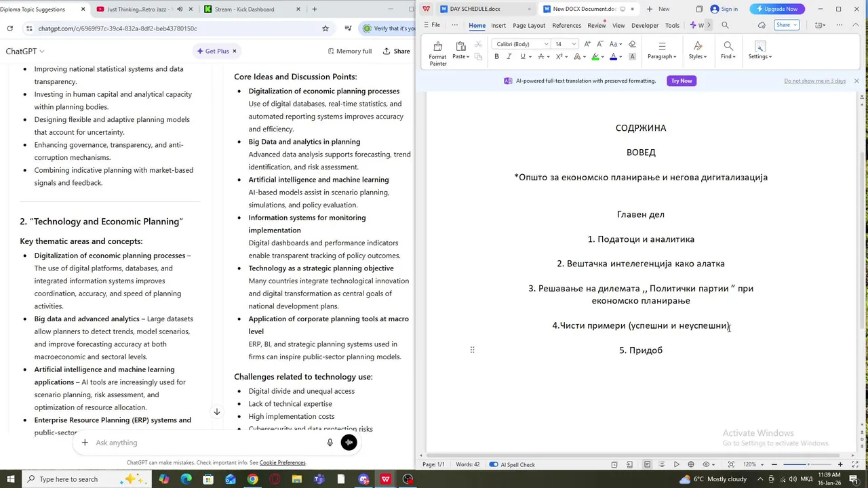Reload the ChatGPT browser page

point(9,28)
